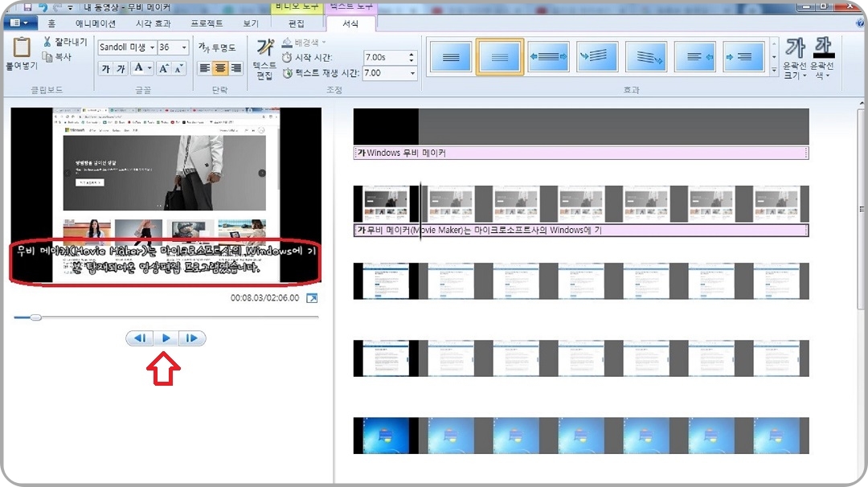Click the transparency (투명도) button
Image resolution: width=868 pixels, height=487 pixels.
tap(217, 47)
